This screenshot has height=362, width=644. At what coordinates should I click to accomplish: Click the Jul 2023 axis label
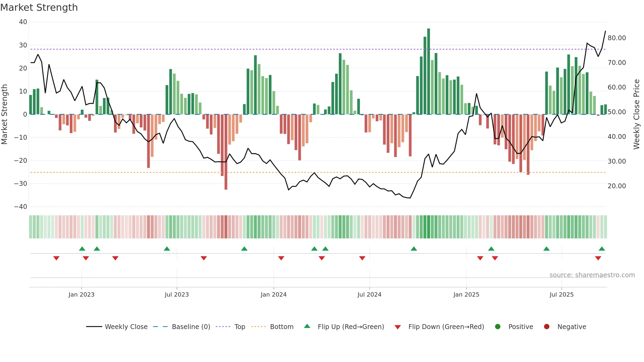(177, 294)
